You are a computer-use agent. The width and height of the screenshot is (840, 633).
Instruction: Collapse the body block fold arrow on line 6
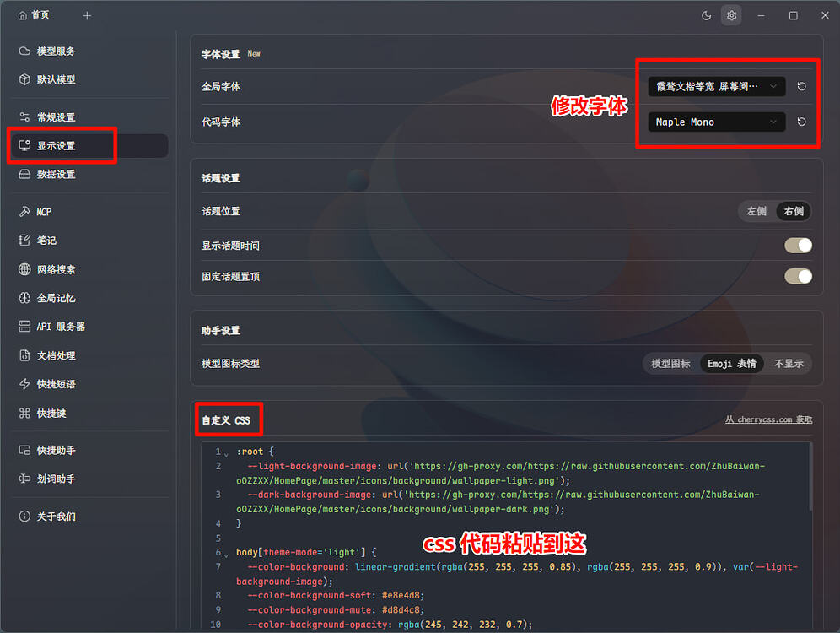(226, 555)
